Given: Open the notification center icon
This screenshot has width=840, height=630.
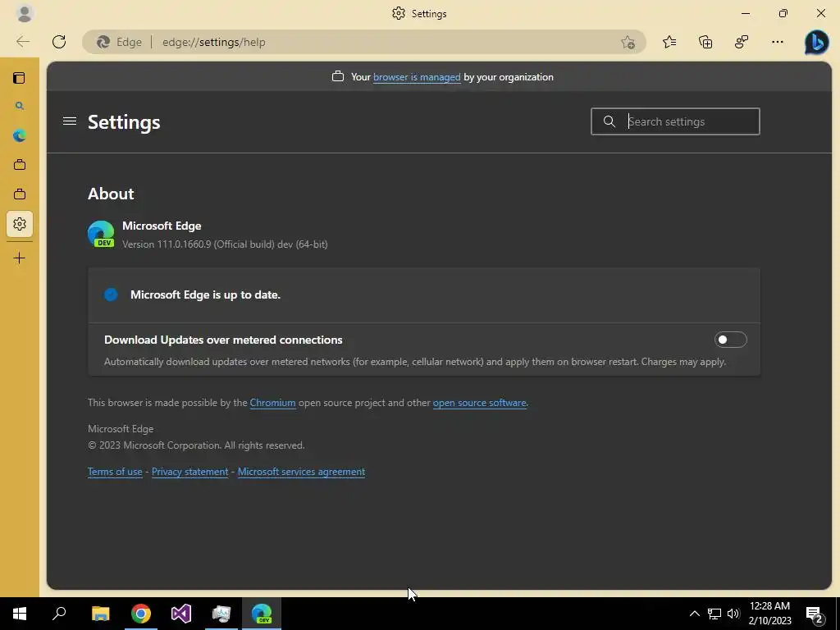Looking at the screenshot, I should click(x=815, y=614).
